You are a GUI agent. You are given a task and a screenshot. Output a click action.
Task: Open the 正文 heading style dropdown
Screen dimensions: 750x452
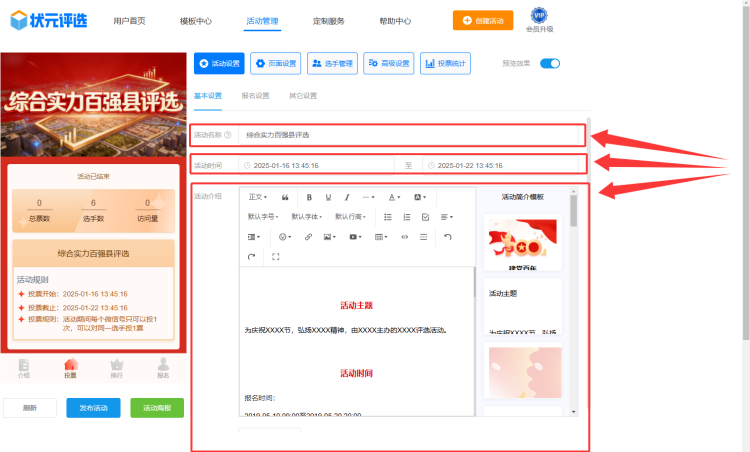(x=258, y=197)
